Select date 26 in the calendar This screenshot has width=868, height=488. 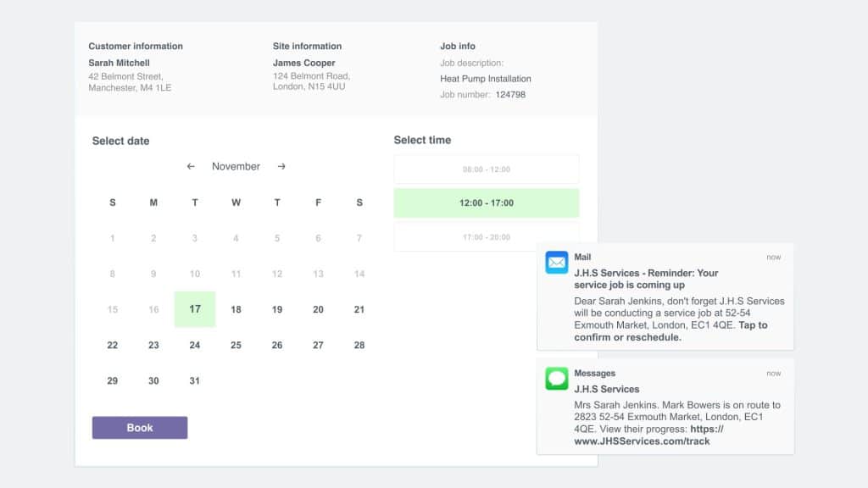pos(277,346)
